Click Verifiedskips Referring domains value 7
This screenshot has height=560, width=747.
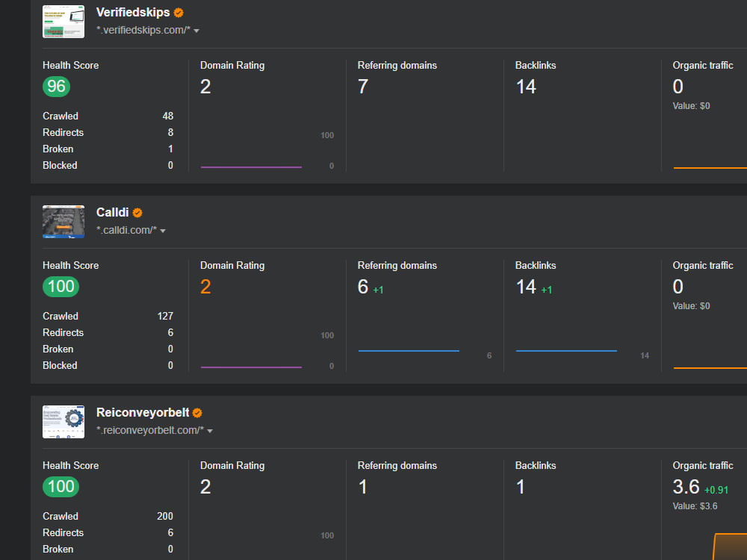click(x=363, y=87)
